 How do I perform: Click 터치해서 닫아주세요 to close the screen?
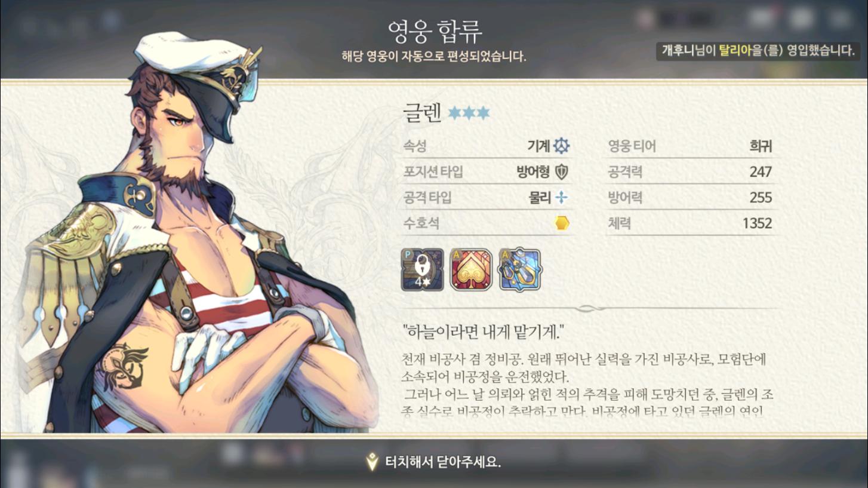coord(442,462)
